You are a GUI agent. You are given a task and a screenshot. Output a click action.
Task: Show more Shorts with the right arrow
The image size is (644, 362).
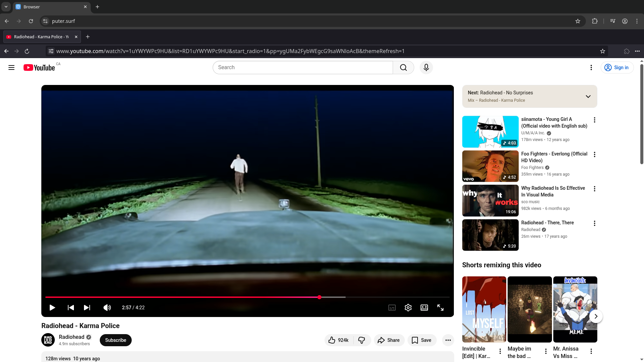[x=596, y=316]
